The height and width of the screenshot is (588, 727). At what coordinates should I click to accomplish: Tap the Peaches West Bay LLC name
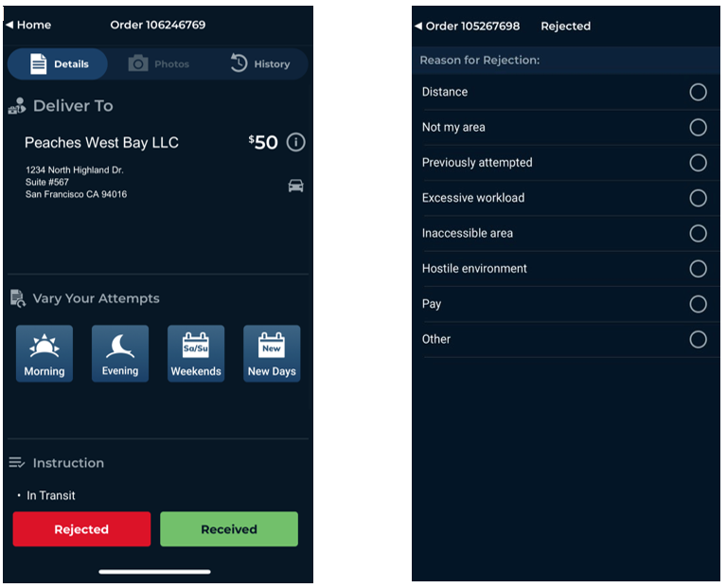click(101, 143)
